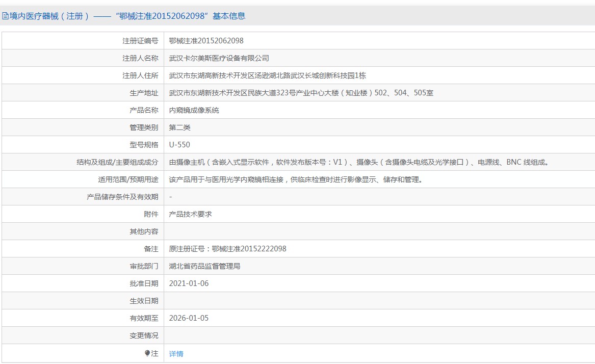Click the 产品储存条件及有效期 label
Viewport: 595px width, 364px height.
tap(122, 197)
